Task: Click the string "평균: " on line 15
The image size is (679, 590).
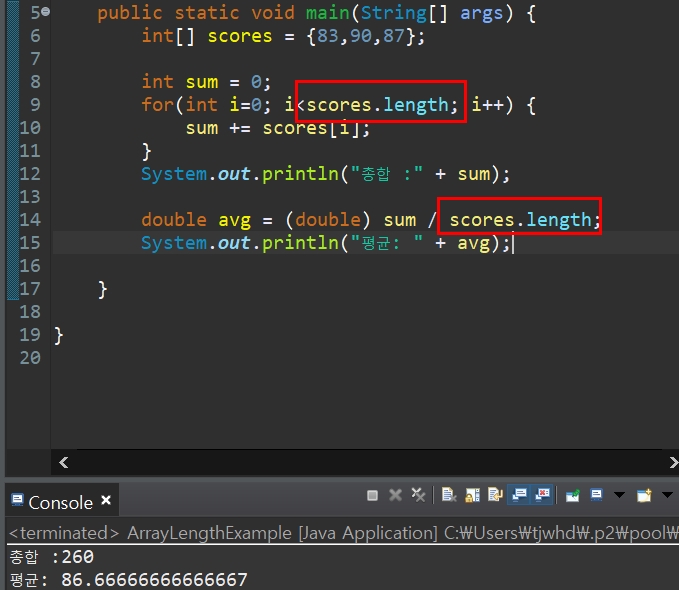Action: coord(387,243)
